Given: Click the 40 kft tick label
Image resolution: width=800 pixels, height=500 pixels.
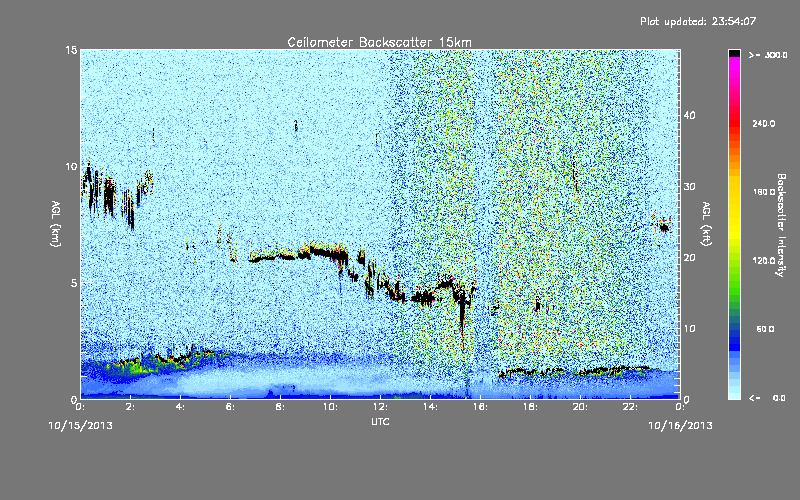Looking at the screenshot, I should [x=689, y=115].
